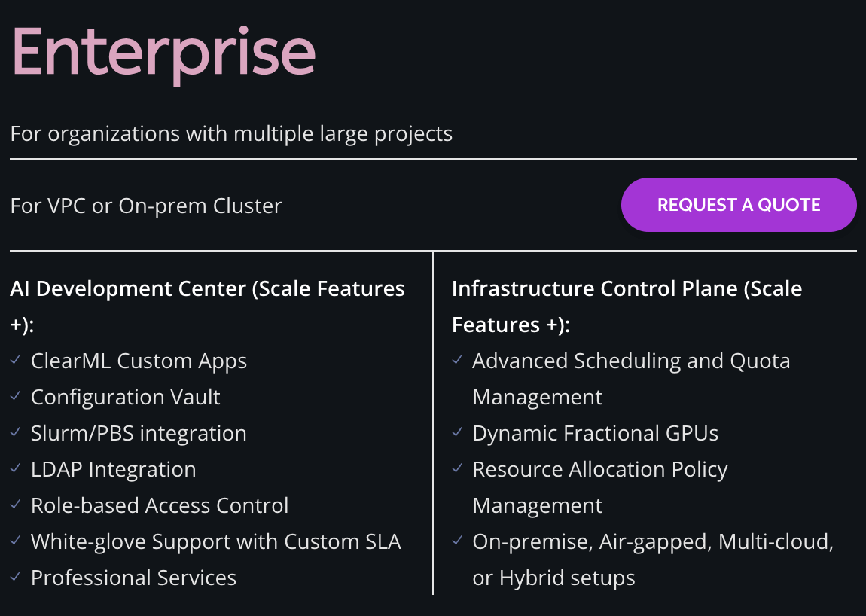Screen dimensions: 866x616
Task: Select the checkmark before White-glove Support
Action: pyautogui.click(x=16, y=541)
